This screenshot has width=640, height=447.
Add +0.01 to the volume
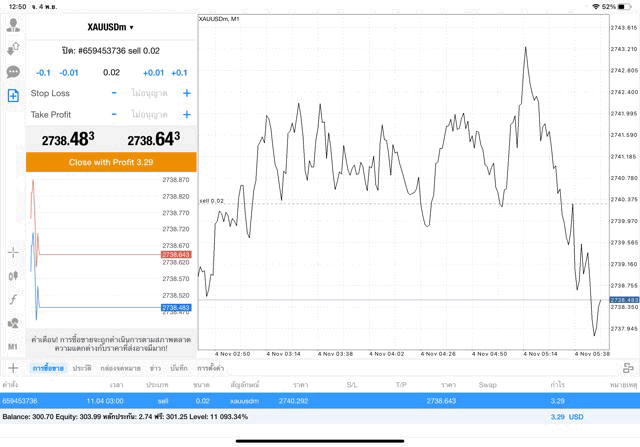153,73
